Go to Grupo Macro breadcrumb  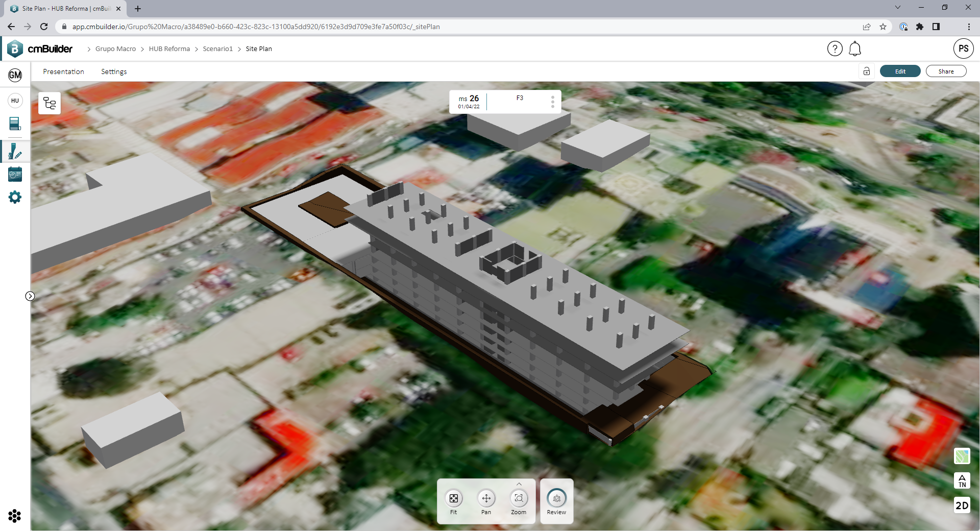tap(115, 49)
